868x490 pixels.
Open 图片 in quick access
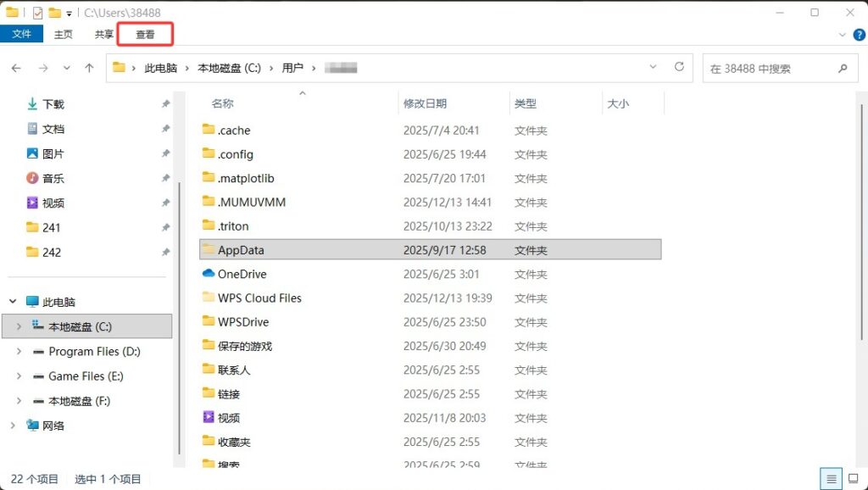coord(53,153)
